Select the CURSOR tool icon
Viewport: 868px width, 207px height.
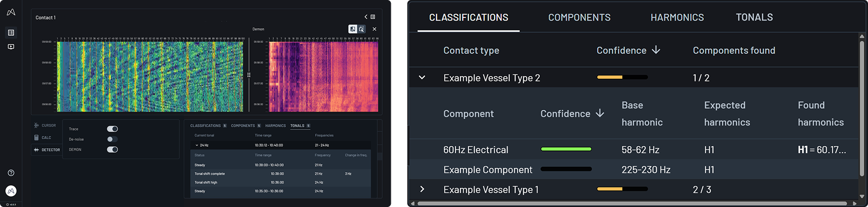point(36,126)
